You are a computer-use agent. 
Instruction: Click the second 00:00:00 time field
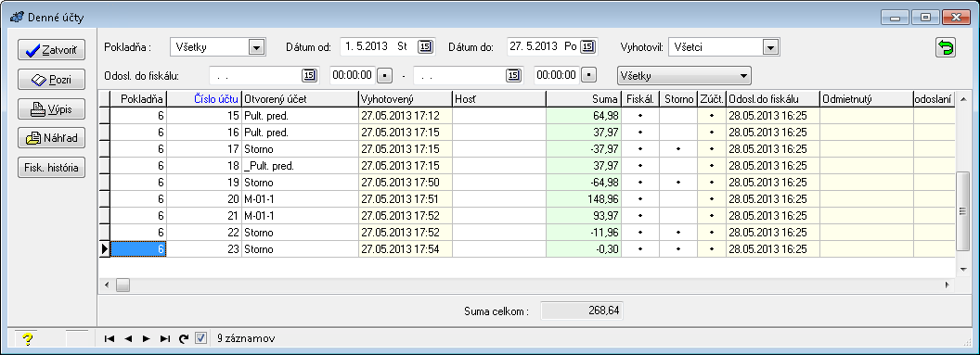pos(556,75)
